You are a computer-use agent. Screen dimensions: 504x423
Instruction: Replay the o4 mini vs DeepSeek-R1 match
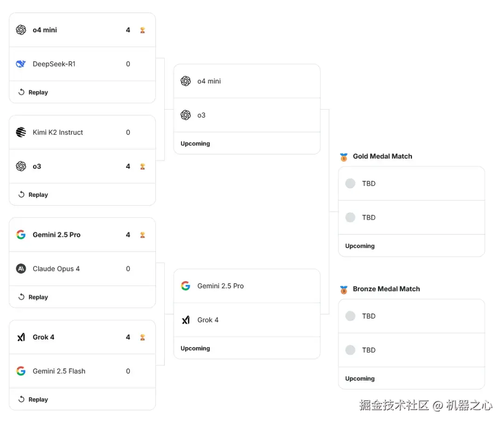pos(33,92)
